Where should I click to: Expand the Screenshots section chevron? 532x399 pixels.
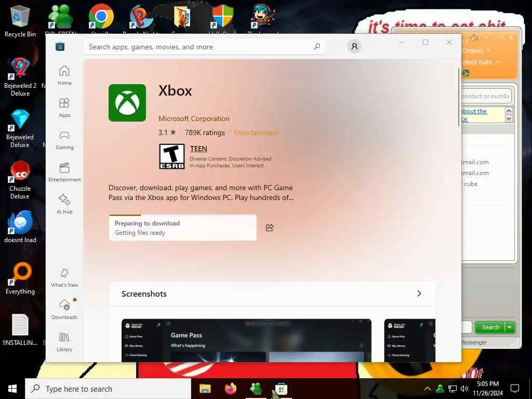(419, 294)
